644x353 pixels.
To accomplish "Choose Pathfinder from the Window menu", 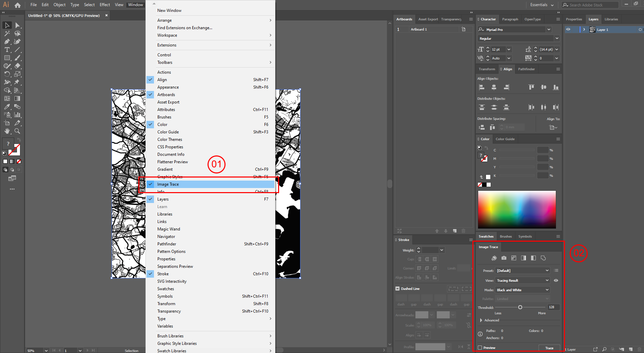I will 167,244.
